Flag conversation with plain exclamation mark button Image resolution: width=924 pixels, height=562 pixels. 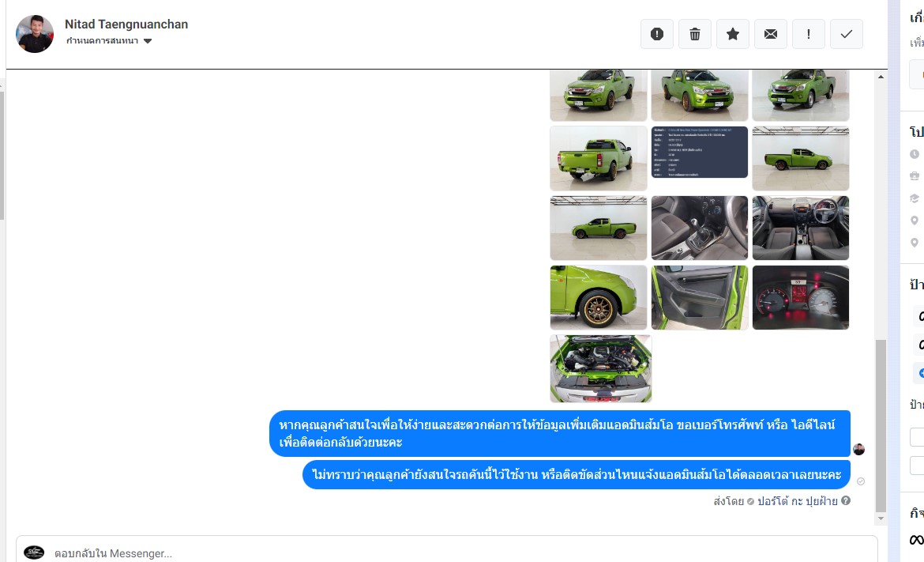(809, 34)
